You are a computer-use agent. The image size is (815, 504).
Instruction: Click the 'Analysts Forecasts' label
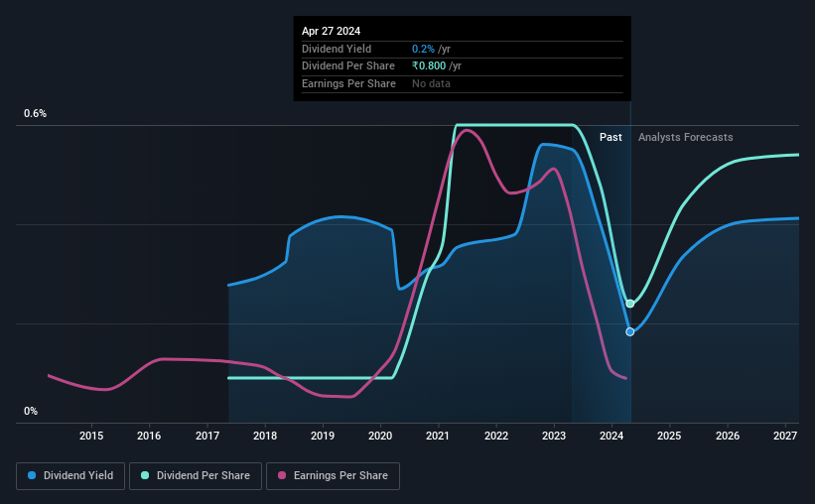click(686, 137)
